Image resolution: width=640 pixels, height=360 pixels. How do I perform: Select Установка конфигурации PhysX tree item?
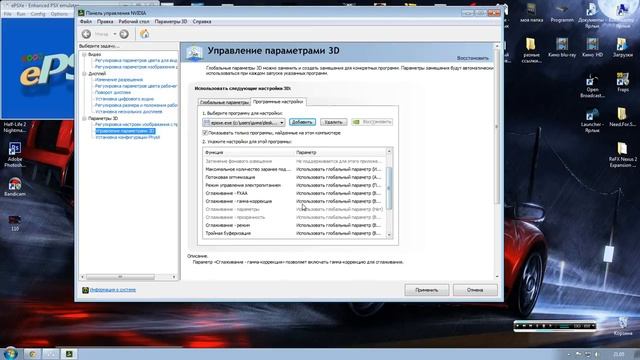pos(127,138)
